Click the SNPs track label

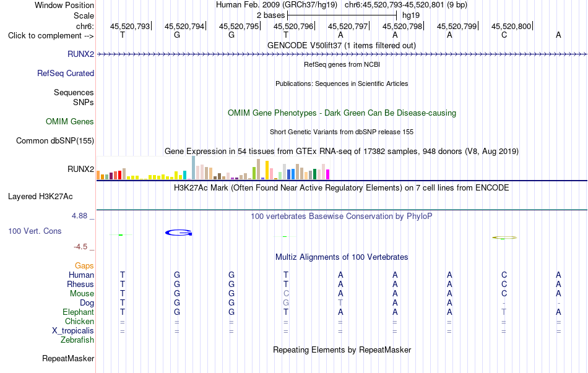84,102
